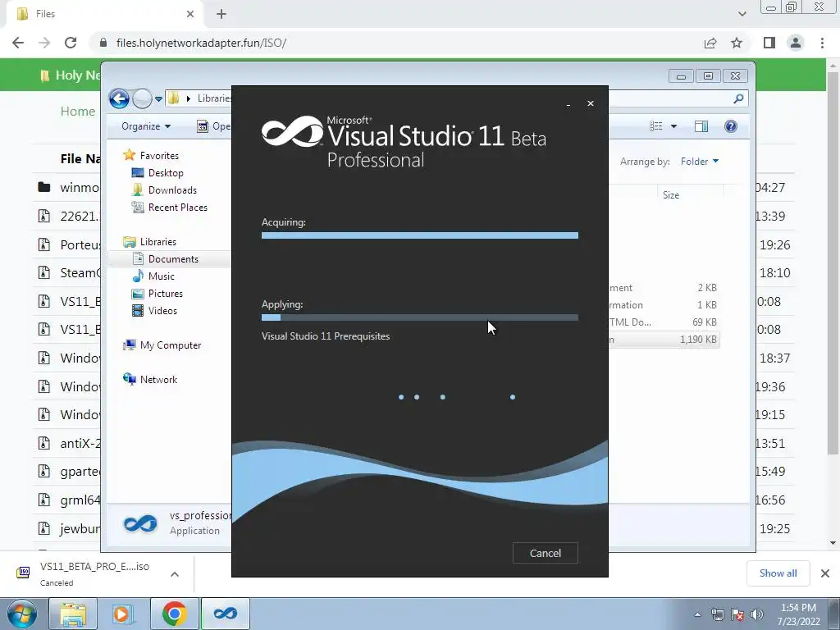840x630 pixels.
Task: Select the Files browser tab
Action: (x=104, y=15)
